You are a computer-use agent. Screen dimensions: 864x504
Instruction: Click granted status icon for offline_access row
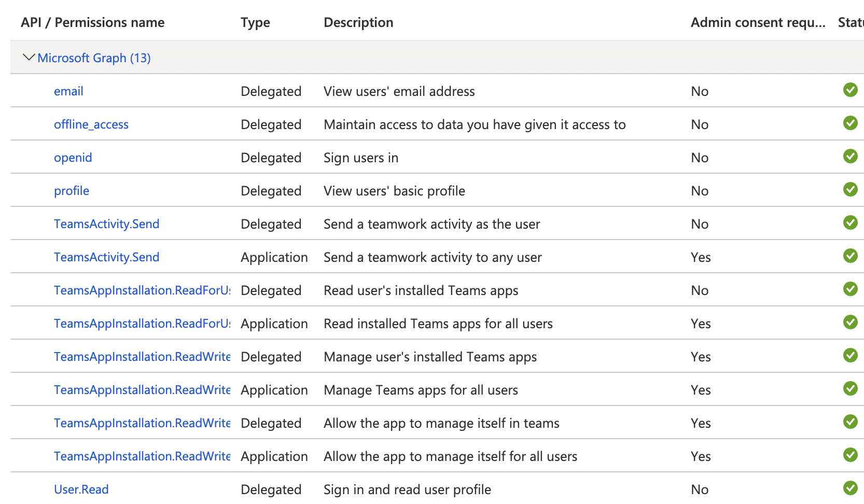(850, 123)
